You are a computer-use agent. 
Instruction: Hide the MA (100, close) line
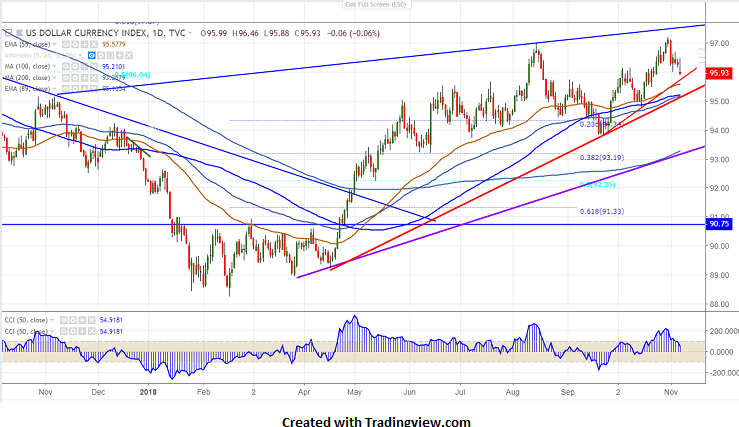[x=66, y=66]
